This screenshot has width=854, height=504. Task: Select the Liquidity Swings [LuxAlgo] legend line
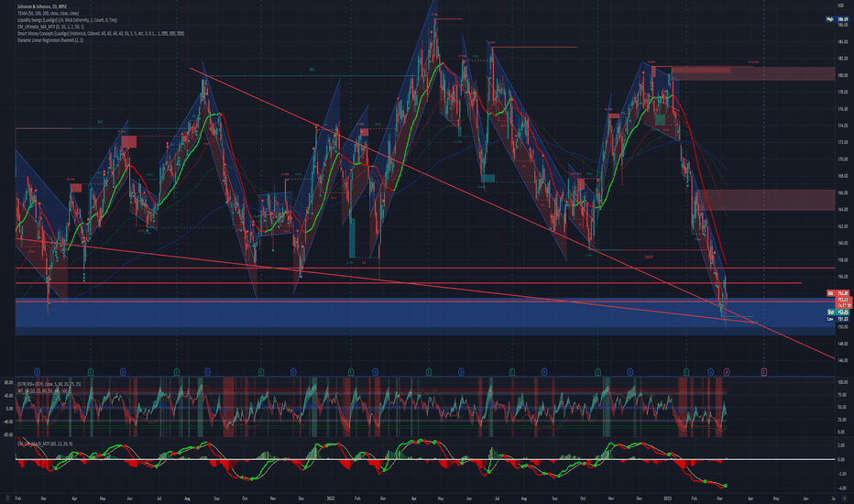point(67,20)
